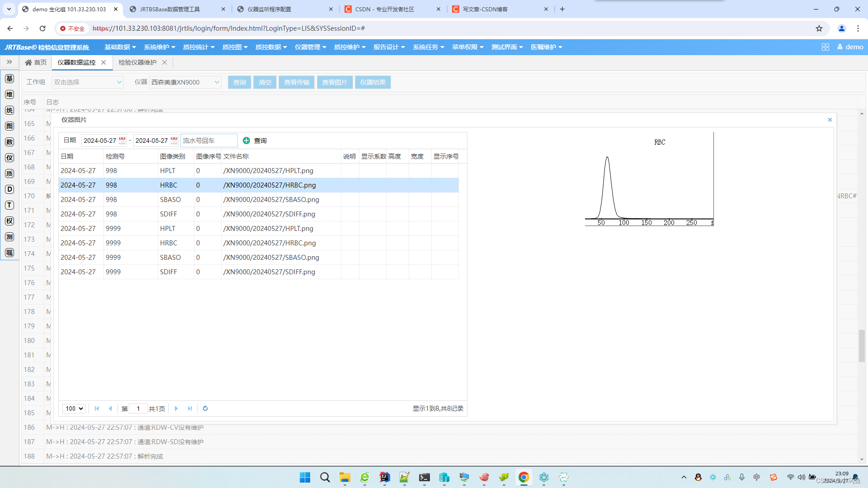Close the 仪器图片 dialog
This screenshot has width=868, height=488.
coord(830,120)
